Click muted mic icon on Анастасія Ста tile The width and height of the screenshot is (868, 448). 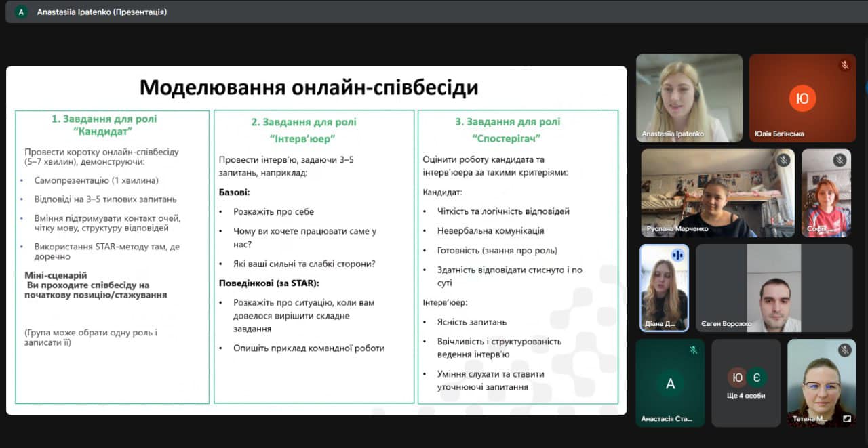tap(693, 350)
